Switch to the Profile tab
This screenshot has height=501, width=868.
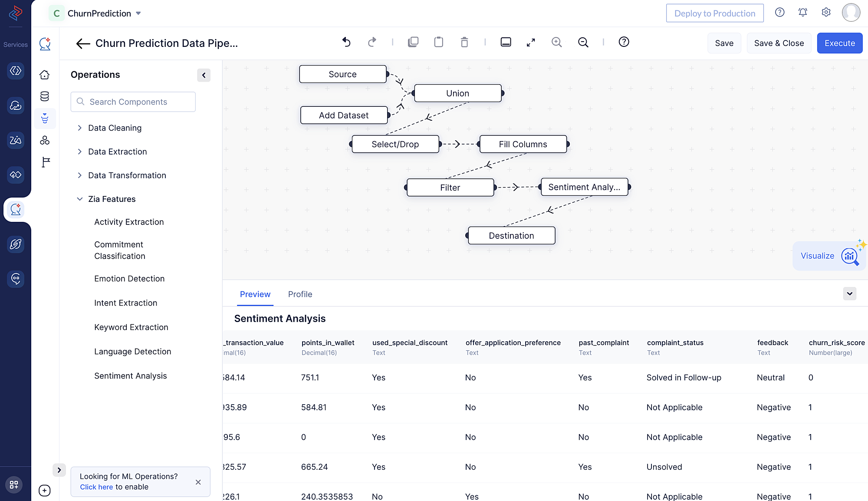300,294
